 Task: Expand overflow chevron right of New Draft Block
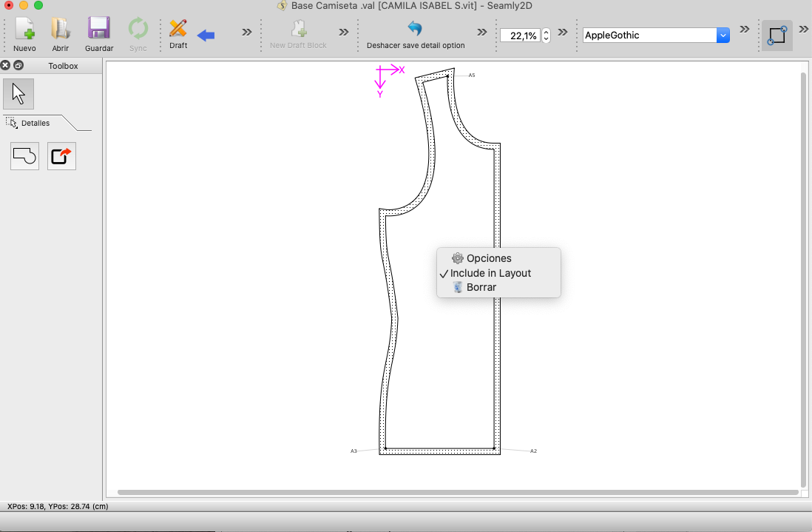pos(344,32)
